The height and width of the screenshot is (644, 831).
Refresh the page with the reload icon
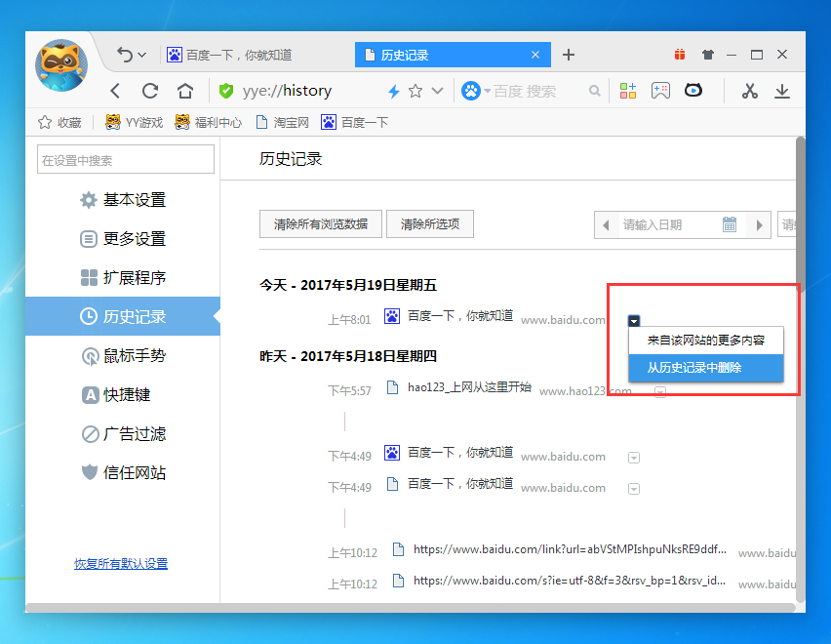click(150, 91)
